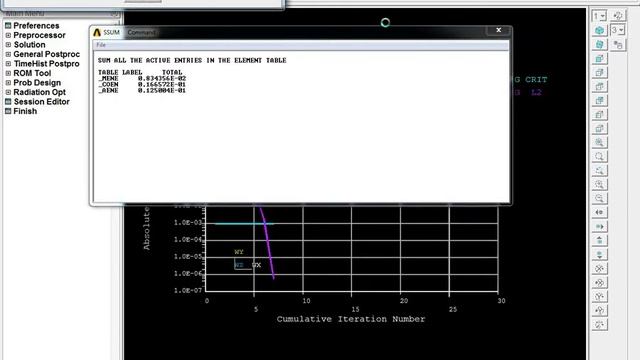This screenshot has height=360, width=640.
Task: Click _MENE total value 0.834356E-02
Action: point(162,78)
